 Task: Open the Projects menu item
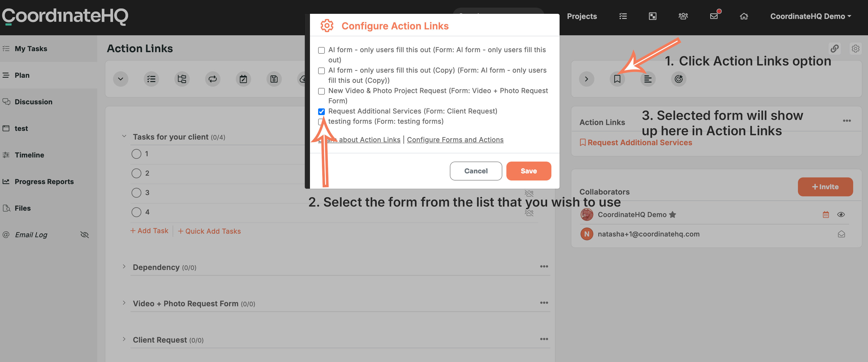click(x=582, y=16)
